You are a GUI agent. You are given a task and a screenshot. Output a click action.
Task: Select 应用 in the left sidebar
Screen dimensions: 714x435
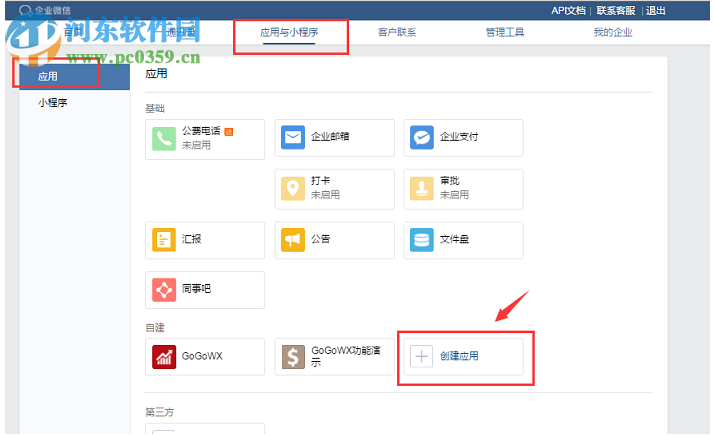click(x=75, y=77)
